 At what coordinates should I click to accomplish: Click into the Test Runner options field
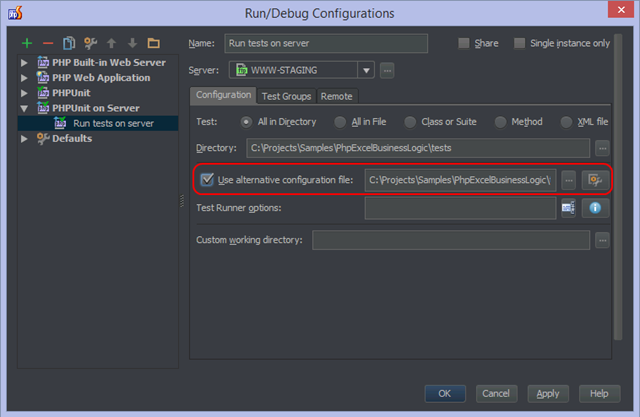(x=460, y=208)
